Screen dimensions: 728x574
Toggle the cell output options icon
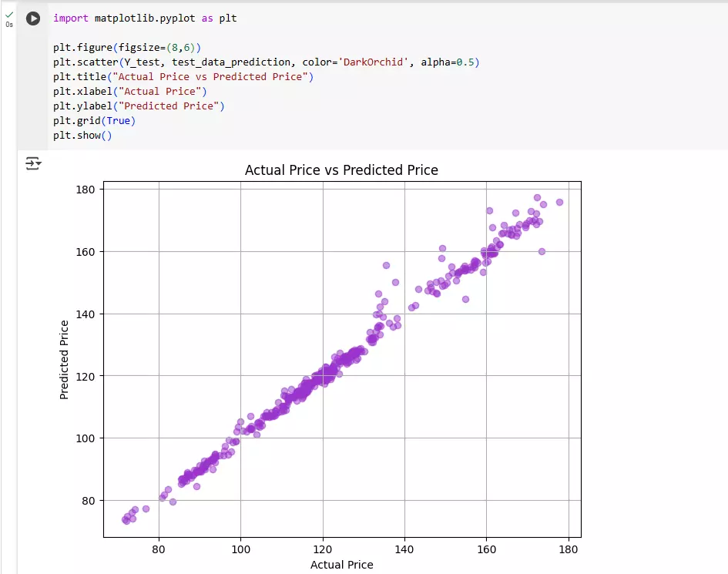[33, 163]
